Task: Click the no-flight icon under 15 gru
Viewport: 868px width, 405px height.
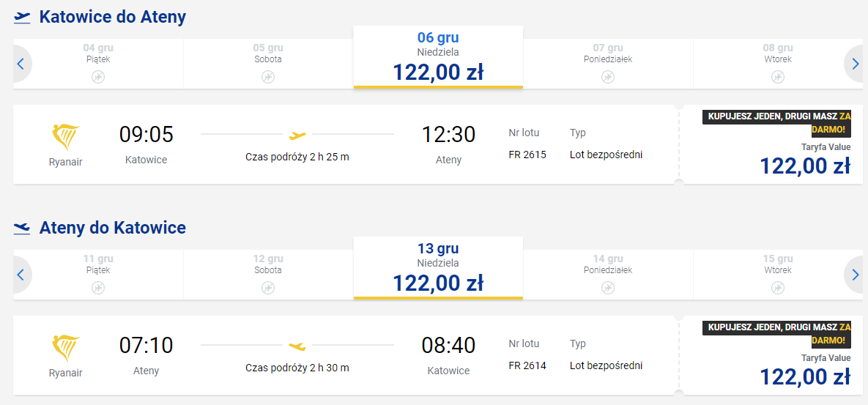Action: 778,287
